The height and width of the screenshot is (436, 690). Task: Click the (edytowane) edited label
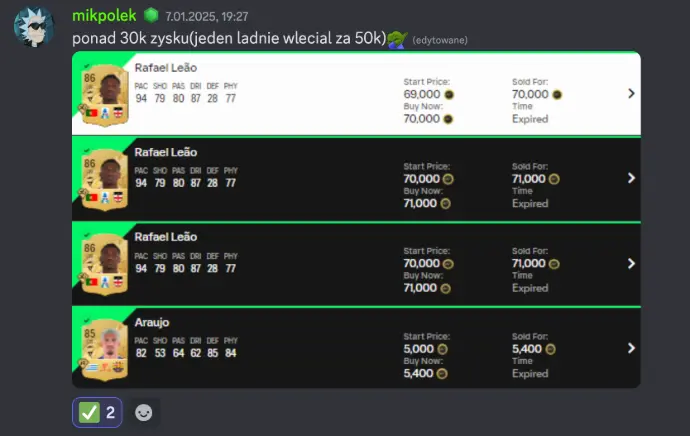[440, 40]
